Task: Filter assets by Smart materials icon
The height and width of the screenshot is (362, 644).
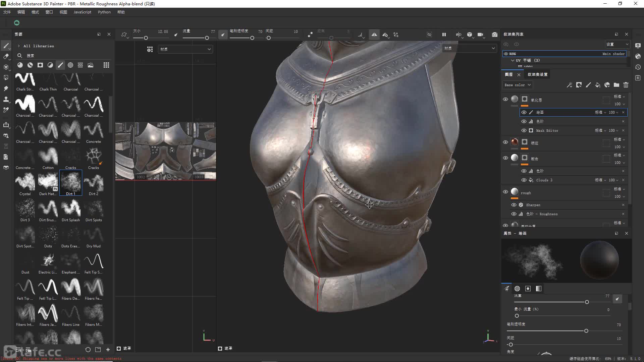Action: [30, 65]
